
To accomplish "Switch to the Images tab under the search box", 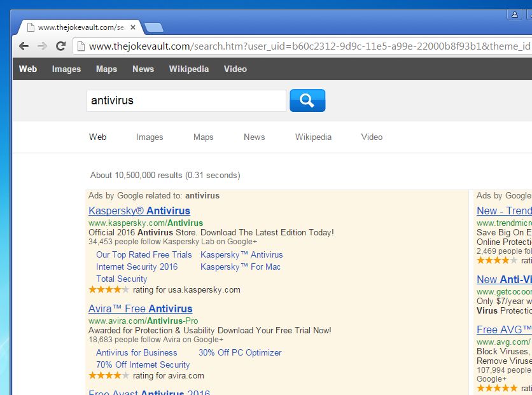I will [x=150, y=137].
